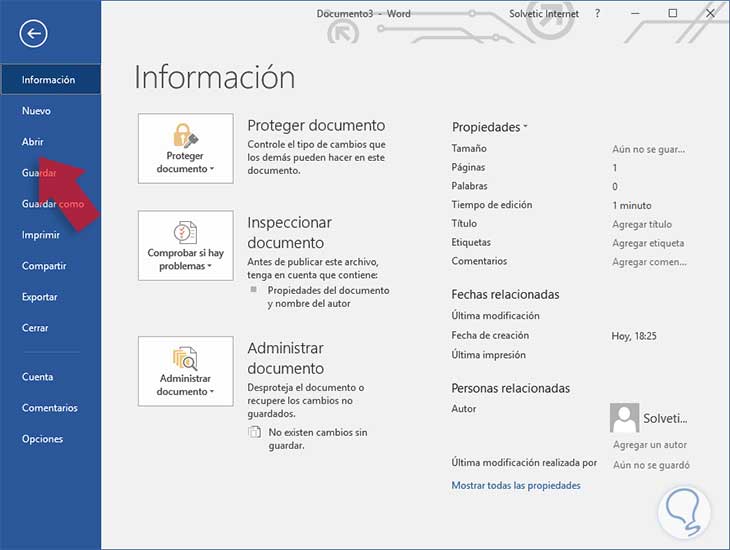The width and height of the screenshot is (730, 550).
Task: Open Cuenta in the sidebar
Action: (x=37, y=377)
